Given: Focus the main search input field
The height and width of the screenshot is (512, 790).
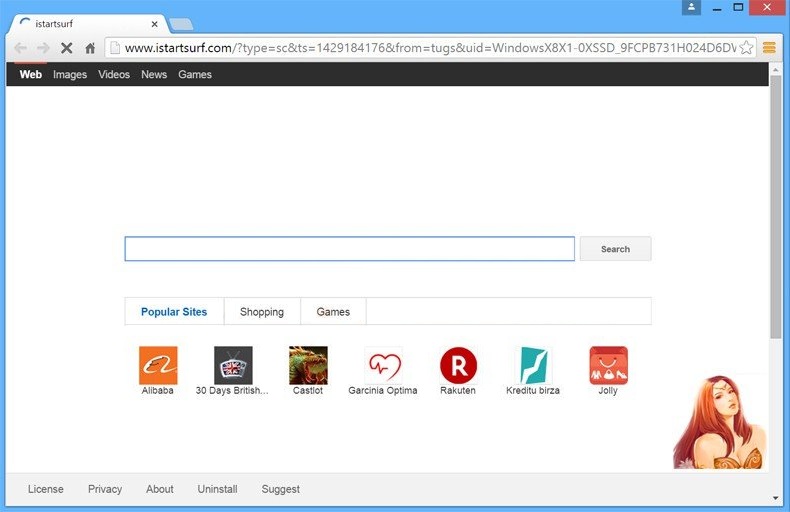Looking at the screenshot, I should 350,249.
